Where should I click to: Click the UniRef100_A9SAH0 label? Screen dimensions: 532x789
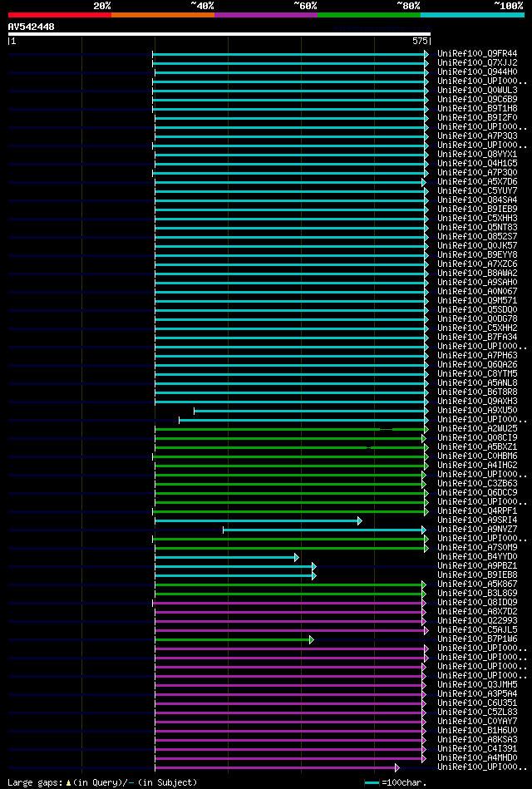(x=477, y=283)
